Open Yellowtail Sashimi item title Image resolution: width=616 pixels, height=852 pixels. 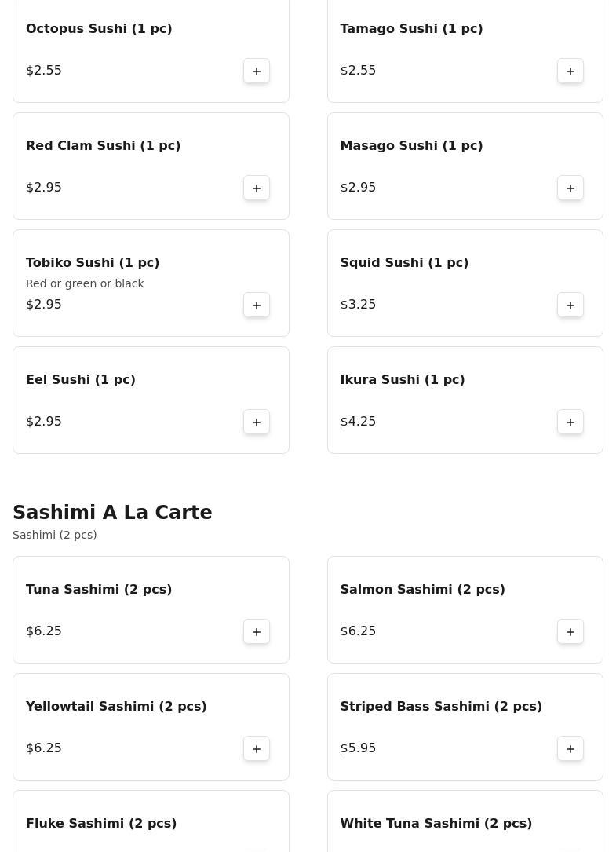116,706
